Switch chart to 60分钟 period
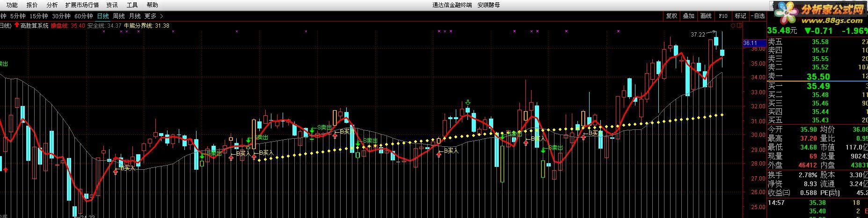This screenshot has height=218, width=868. click(84, 16)
